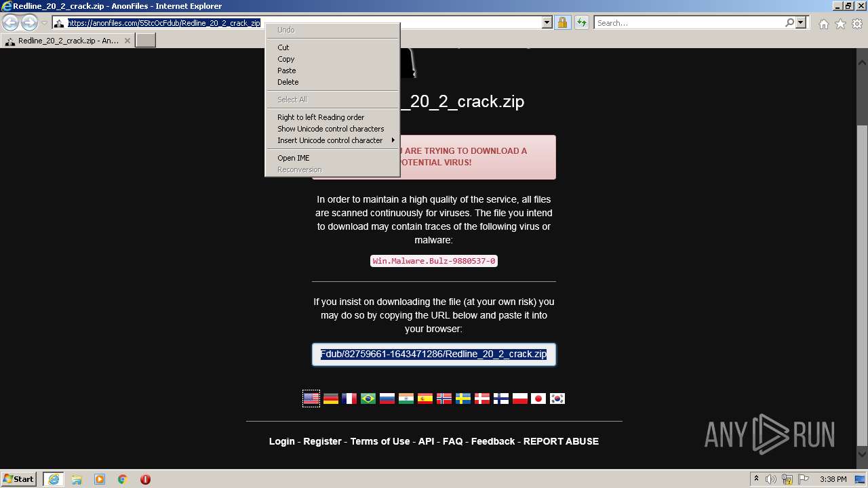Choose Delete from the context menu
This screenshot has width=868, height=488.
(x=332, y=82)
